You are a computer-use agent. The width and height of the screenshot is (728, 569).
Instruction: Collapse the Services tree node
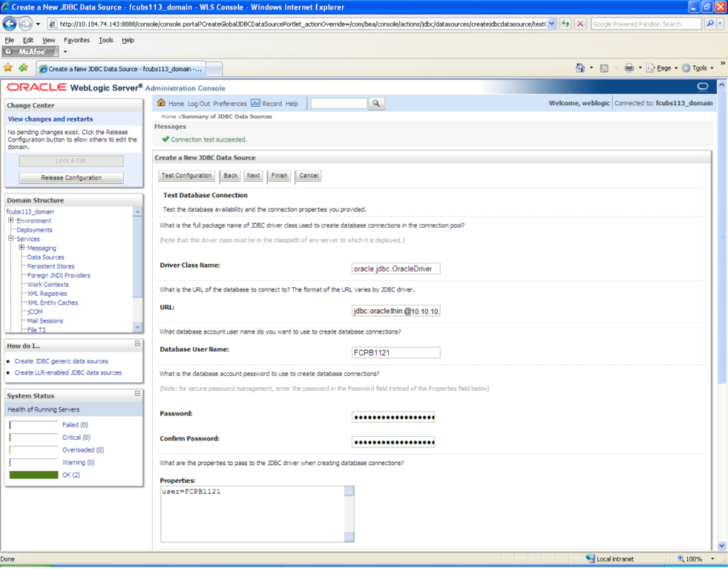pyautogui.click(x=11, y=239)
